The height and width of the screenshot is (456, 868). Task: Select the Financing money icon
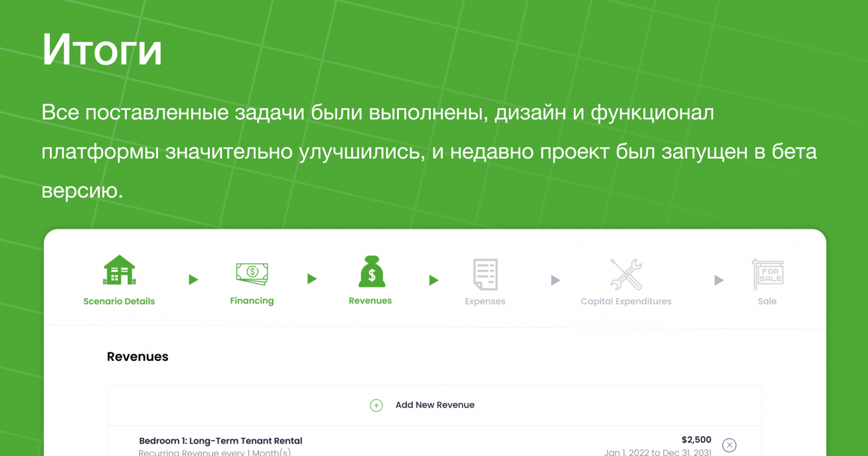[252, 274]
